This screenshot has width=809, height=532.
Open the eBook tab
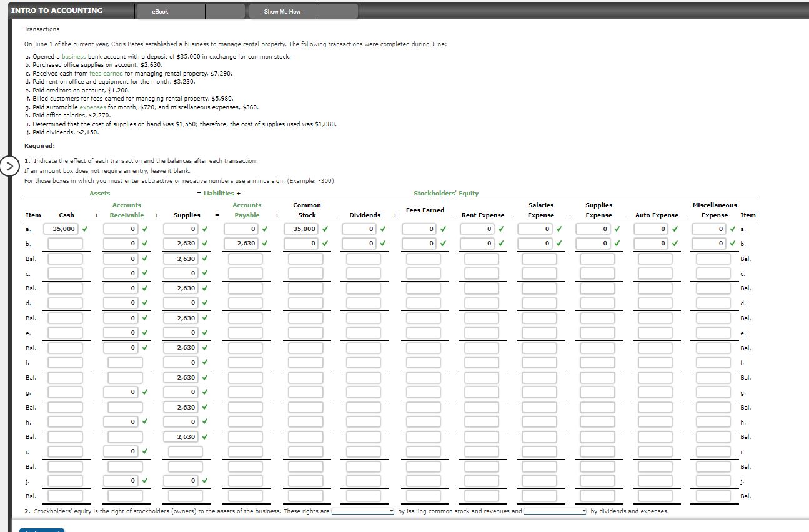click(160, 11)
